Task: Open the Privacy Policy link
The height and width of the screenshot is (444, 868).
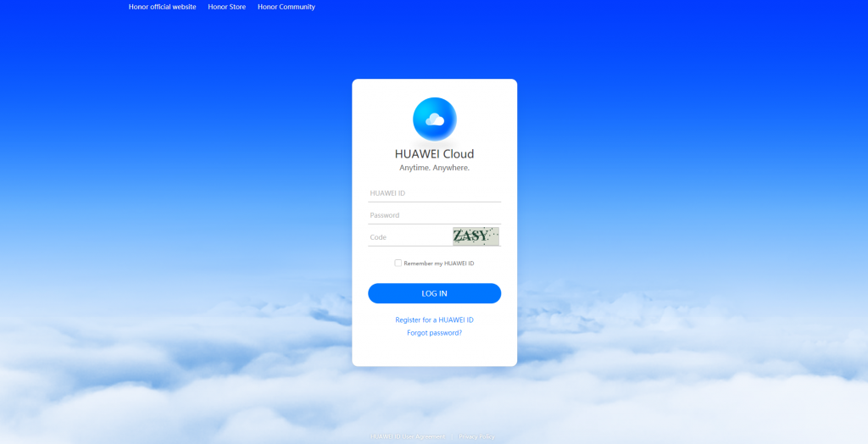Action: point(476,437)
